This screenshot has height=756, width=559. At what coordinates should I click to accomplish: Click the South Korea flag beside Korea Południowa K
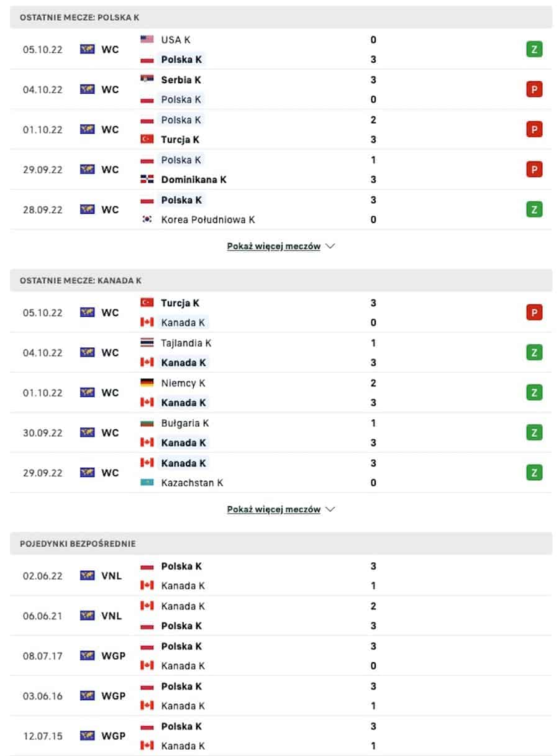147,219
